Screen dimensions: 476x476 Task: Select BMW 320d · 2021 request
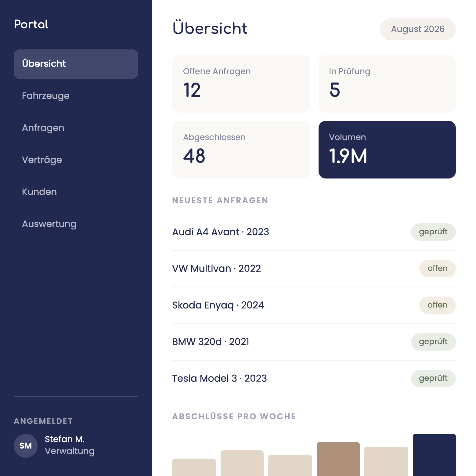[x=314, y=342]
